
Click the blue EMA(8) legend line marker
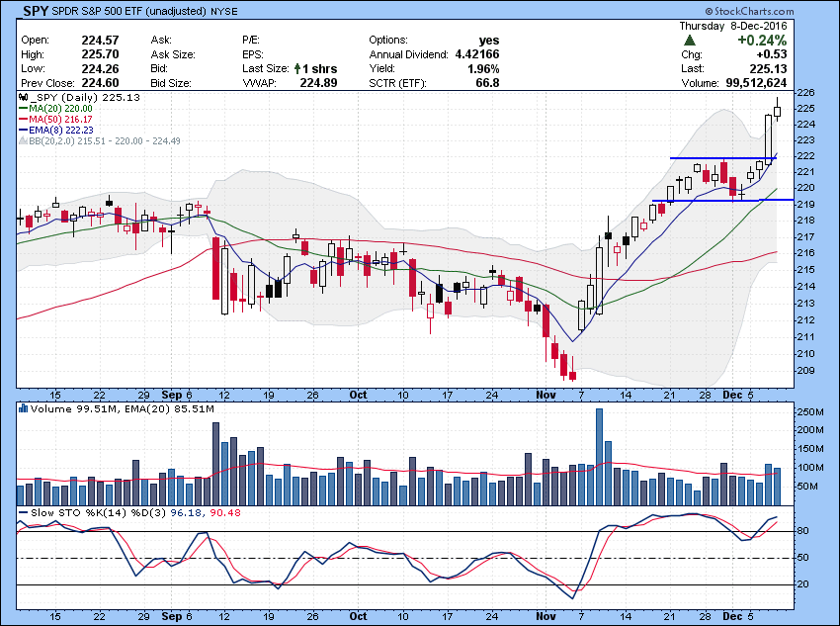click(24, 130)
